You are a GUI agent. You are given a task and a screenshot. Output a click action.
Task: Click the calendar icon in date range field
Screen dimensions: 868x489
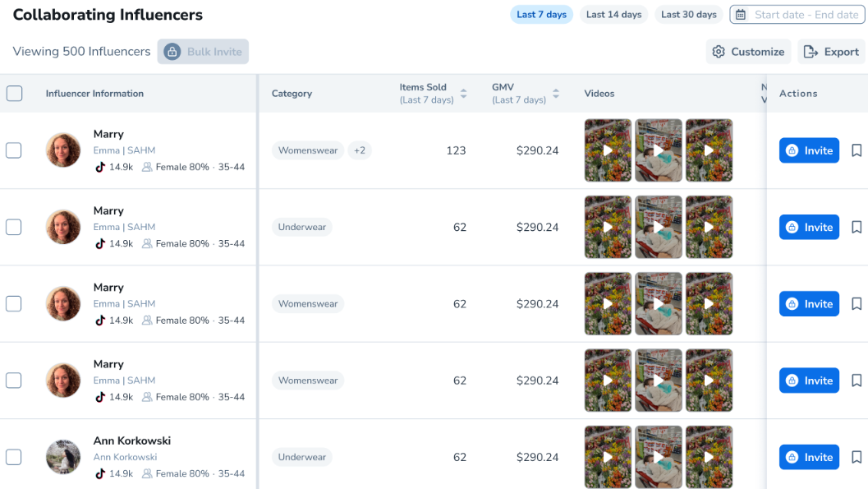coord(741,15)
